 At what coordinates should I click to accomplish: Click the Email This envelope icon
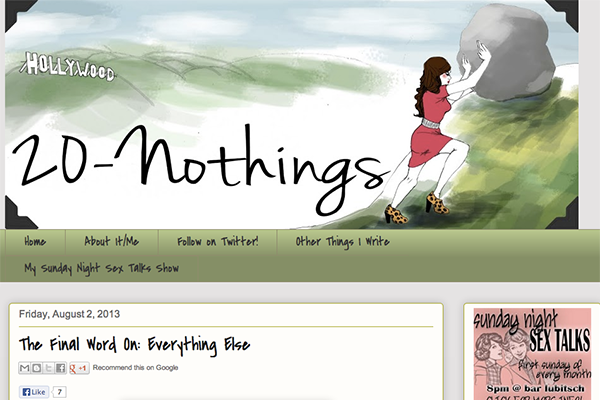coord(24,368)
